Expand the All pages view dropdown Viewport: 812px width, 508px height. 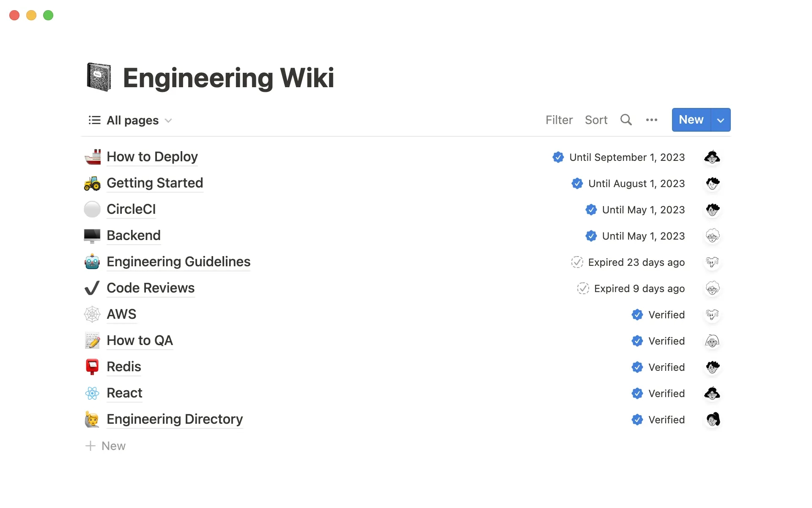168,121
